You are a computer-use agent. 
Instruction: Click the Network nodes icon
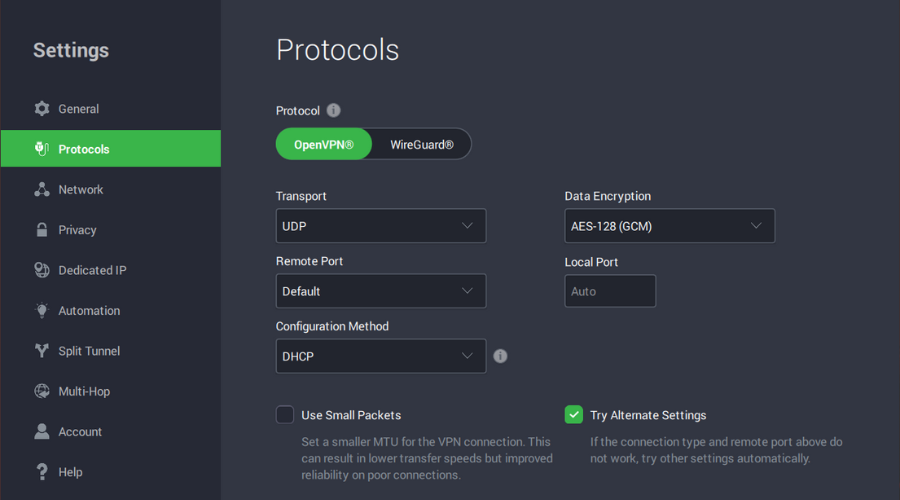point(42,190)
